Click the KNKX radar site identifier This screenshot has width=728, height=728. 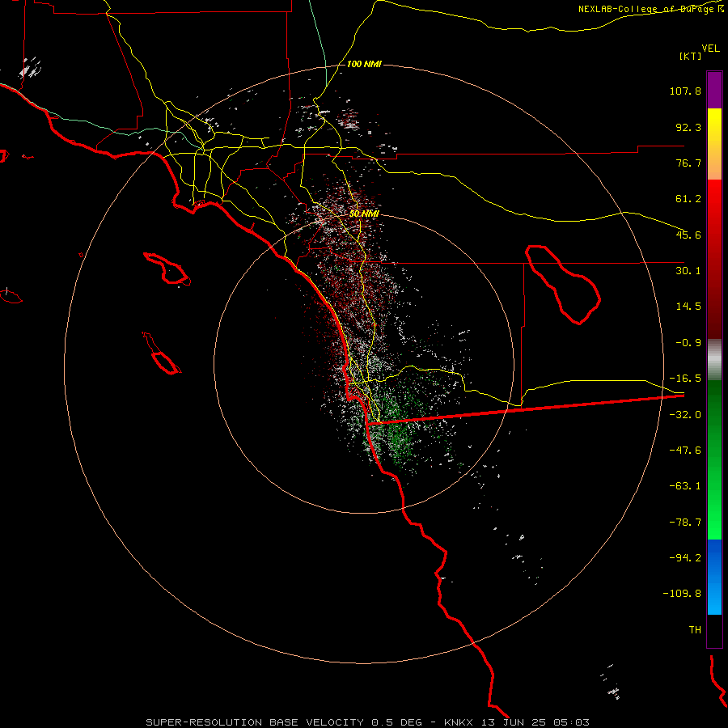(x=459, y=722)
